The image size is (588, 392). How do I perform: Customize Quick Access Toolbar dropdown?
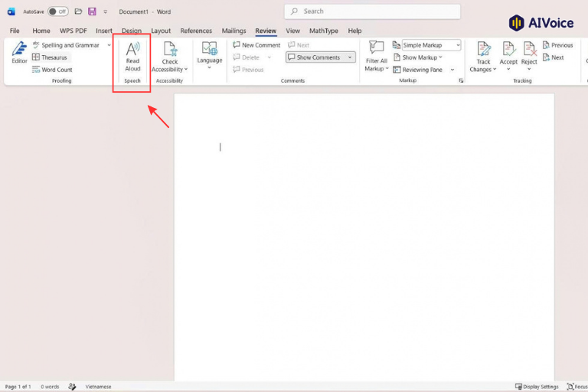(106, 11)
